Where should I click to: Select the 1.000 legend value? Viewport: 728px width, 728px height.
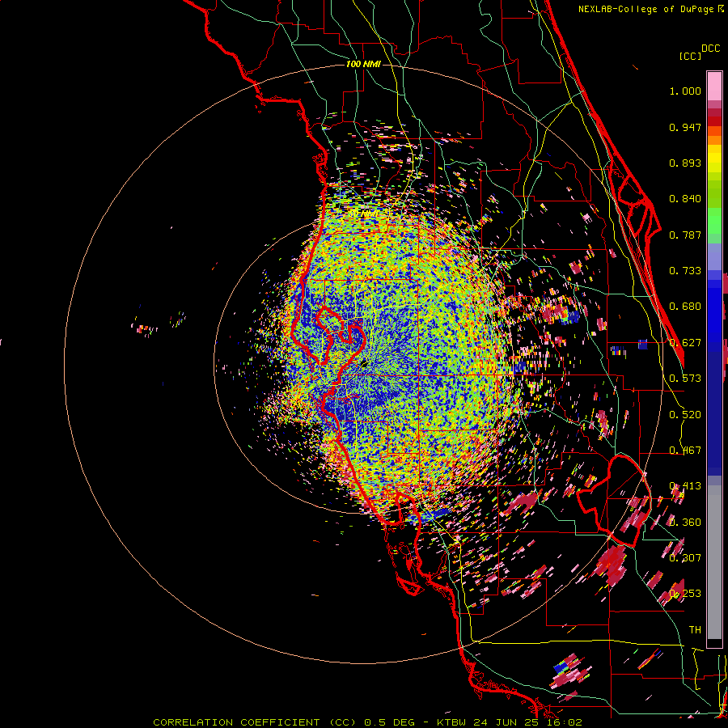(685, 91)
